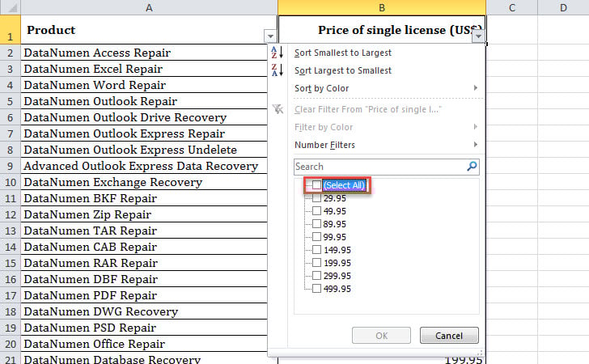The width and height of the screenshot is (589, 364).
Task: Click the Sort Largest to Smallest Z-A icon
Action: [x=278, y=70]
